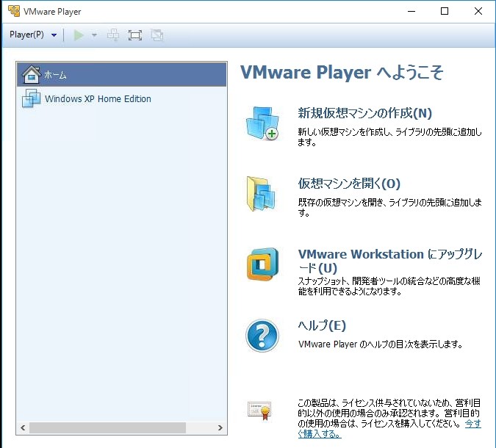Minimize the VMware Player window

tap(411, 11)
